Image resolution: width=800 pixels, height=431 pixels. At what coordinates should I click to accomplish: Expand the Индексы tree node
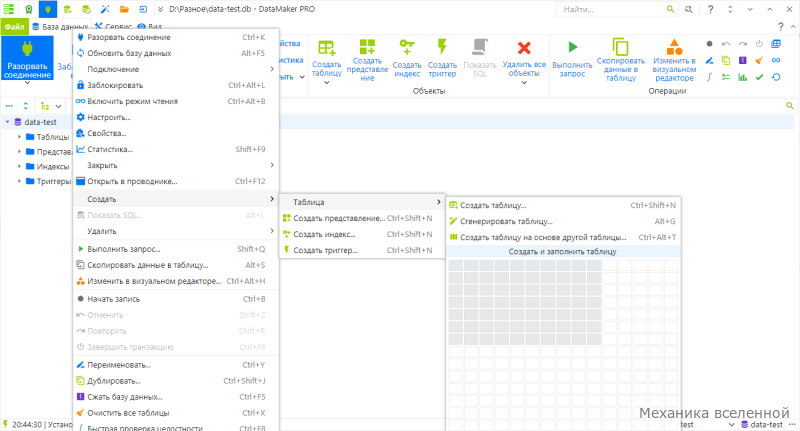click(x=19, y=166)
